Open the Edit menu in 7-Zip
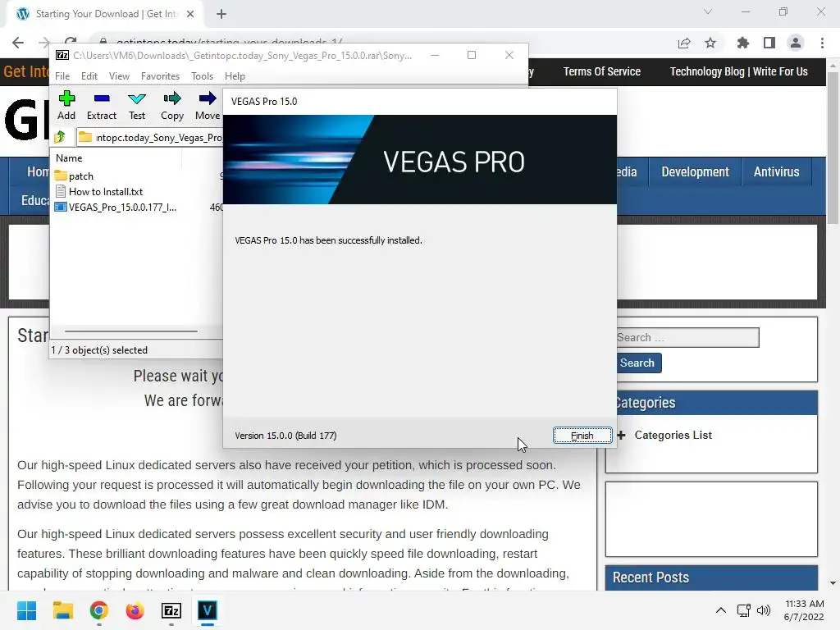The height and width of the screenshot is (630, 840). (x=89, y=76)
